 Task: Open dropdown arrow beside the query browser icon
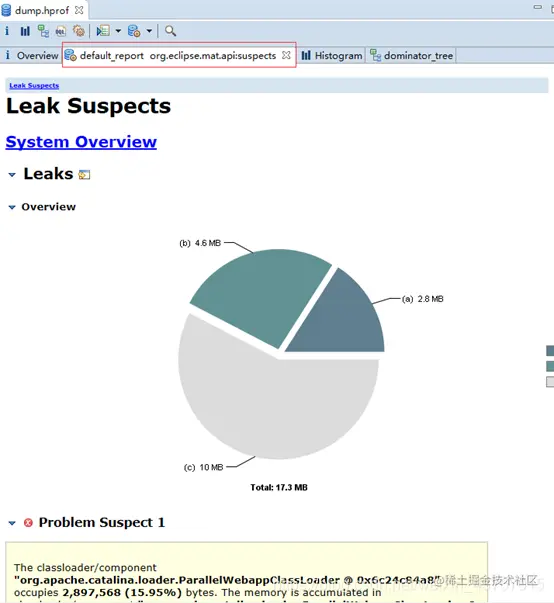pos(149,31)
